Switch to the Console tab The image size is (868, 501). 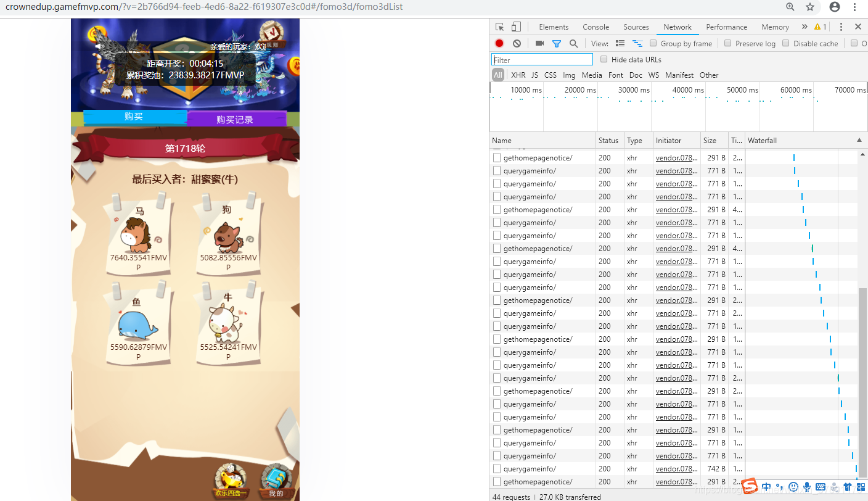point(596,27)
